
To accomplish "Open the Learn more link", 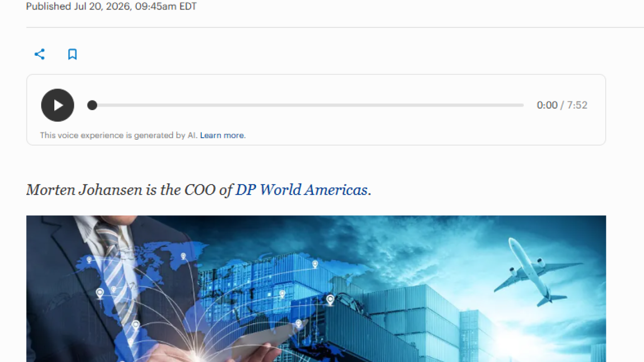I will pos(222,135).
